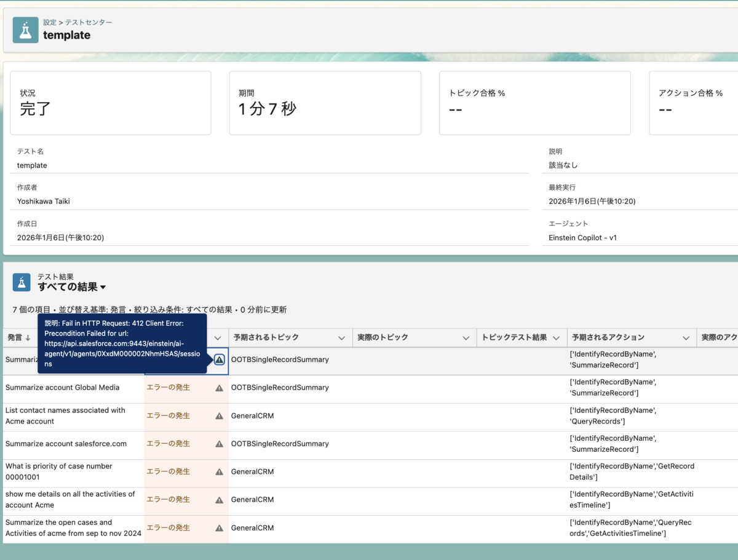This screenshot has height=560, width=738.
Task: Click the warning icon in the show me details row
Action: pos(220,500)
